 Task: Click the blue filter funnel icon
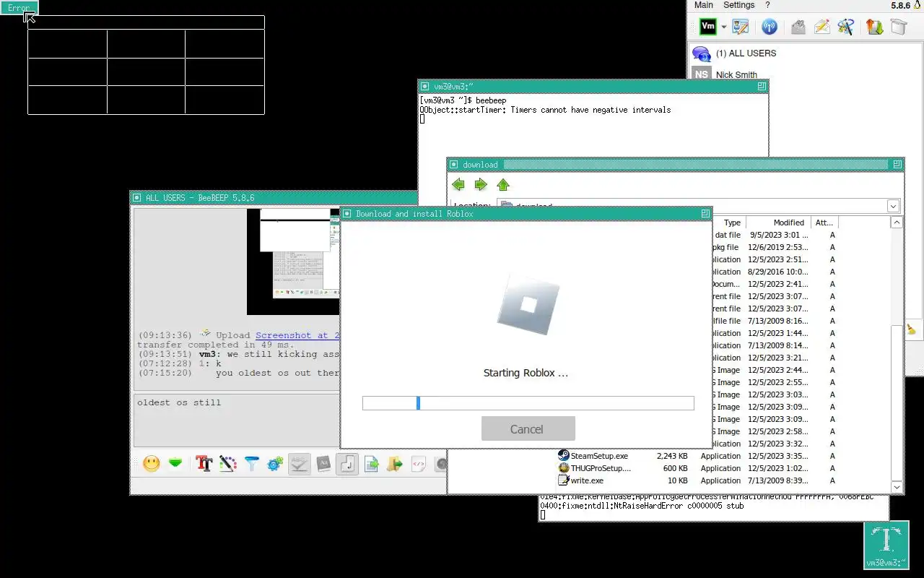point(252,464)
